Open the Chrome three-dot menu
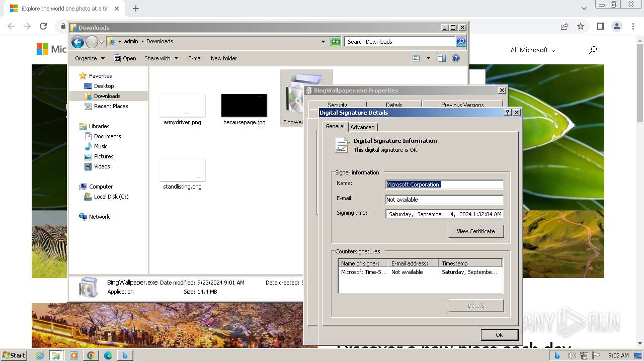644x362 pixels. pos(633,26)
